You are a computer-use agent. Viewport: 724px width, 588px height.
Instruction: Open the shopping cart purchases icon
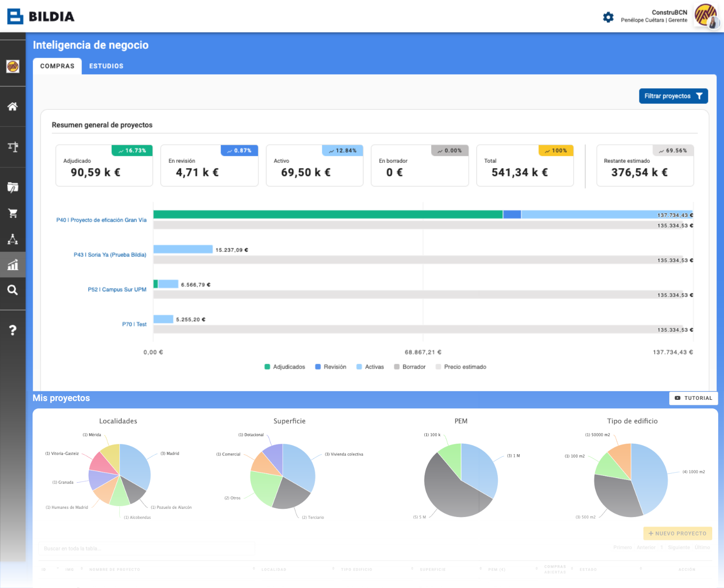point(13,213)
